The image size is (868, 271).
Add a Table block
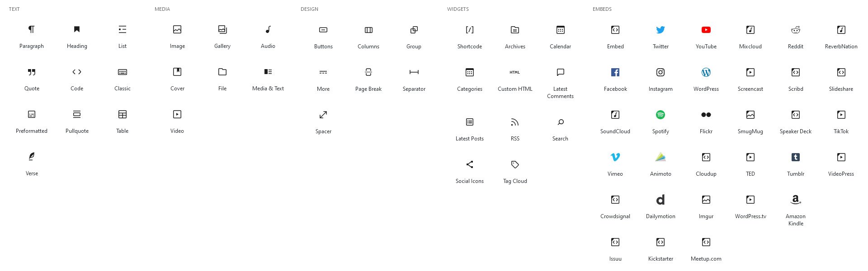[123, 121]
